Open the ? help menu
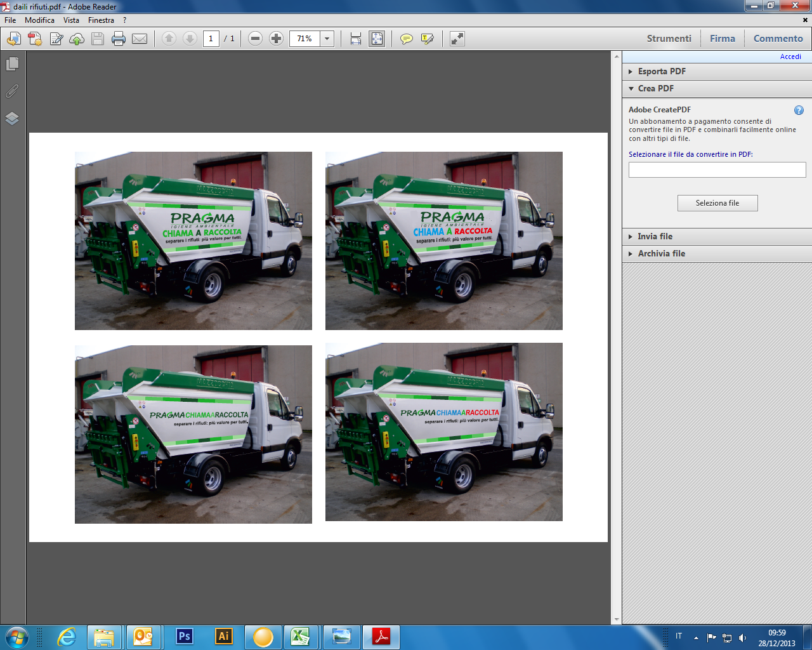Viewport: 812px width, 650px height. point(125,20)
